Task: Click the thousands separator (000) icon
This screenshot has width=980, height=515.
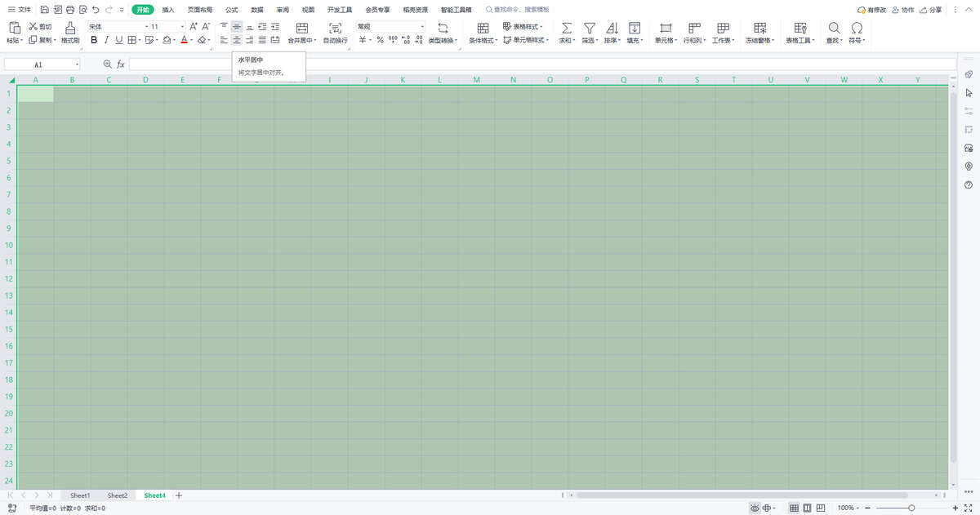Action: click(x=393, y=40)
